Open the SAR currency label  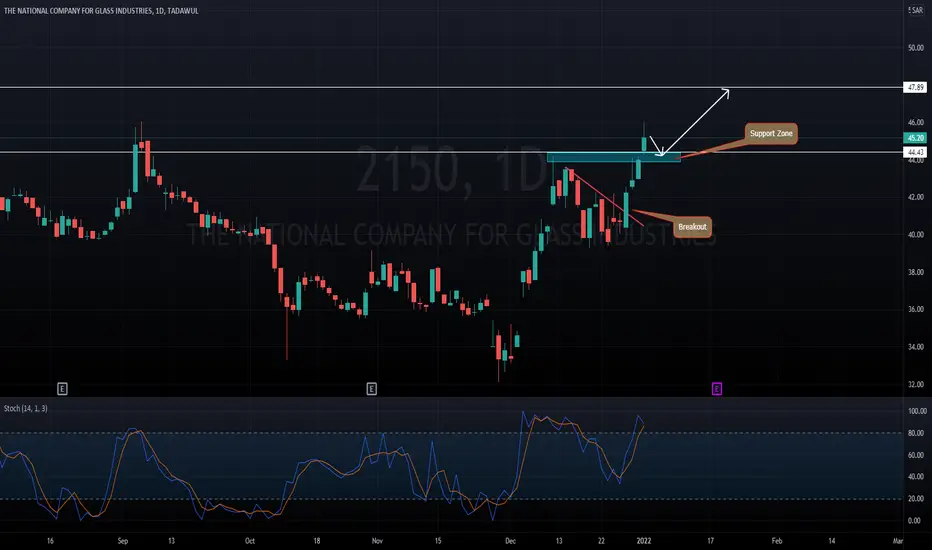pyautogui.click(x=916, y=10)
